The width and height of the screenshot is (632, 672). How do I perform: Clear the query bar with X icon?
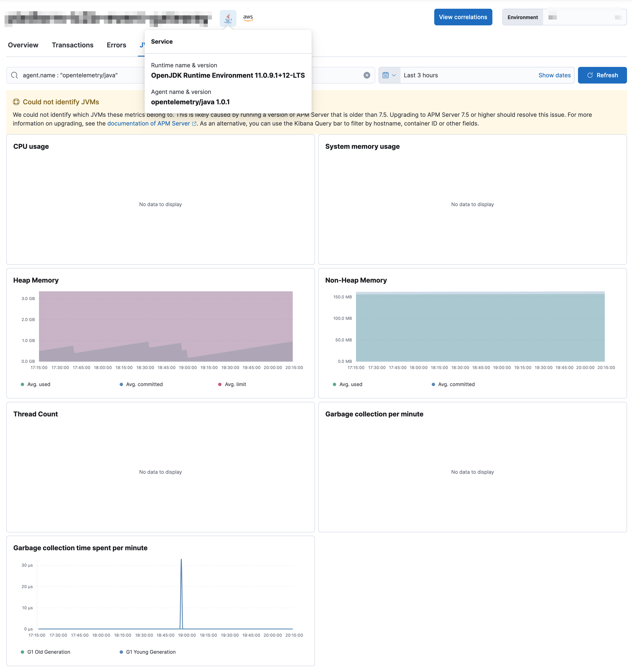point(367,75)
